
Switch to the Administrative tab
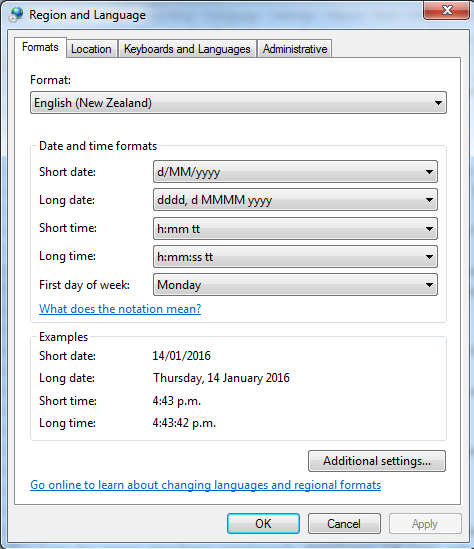295,49
